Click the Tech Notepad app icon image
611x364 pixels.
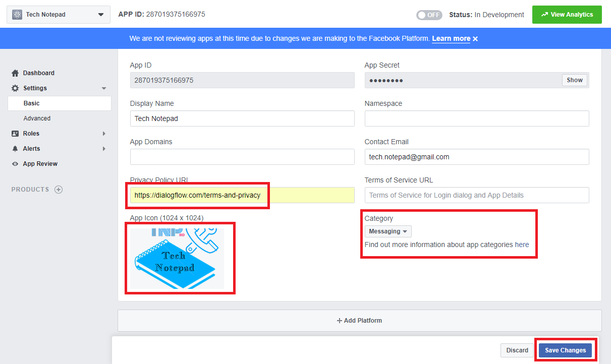pyautogui.click(x=177, y=258)
